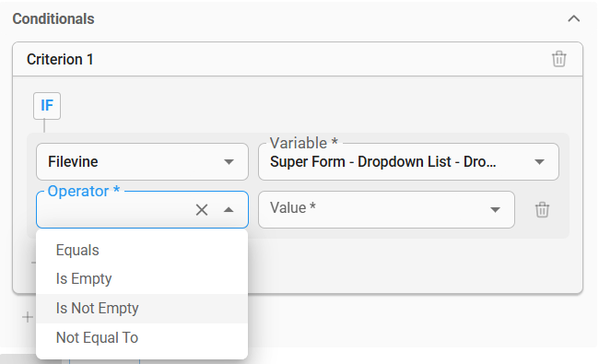Click the Variable field dropdown arrow
This screenshot has width=599, height=364.
pos(539,162)
